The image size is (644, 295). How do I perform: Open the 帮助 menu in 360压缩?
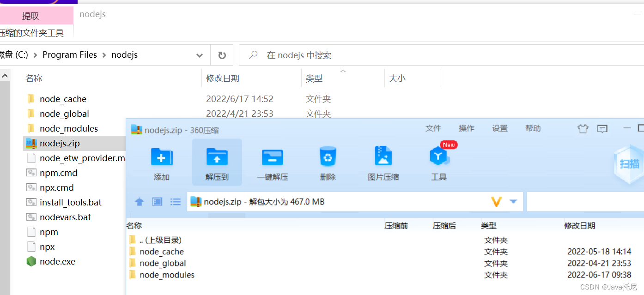(533, 128)
